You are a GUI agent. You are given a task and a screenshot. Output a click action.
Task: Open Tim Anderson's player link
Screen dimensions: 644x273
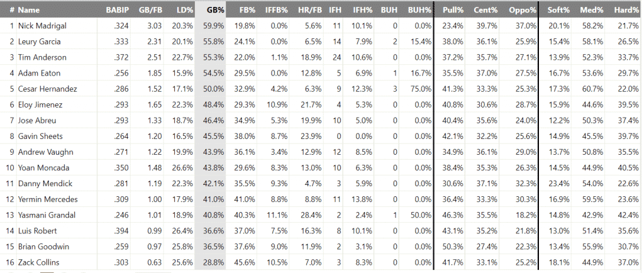click(41, 57)
